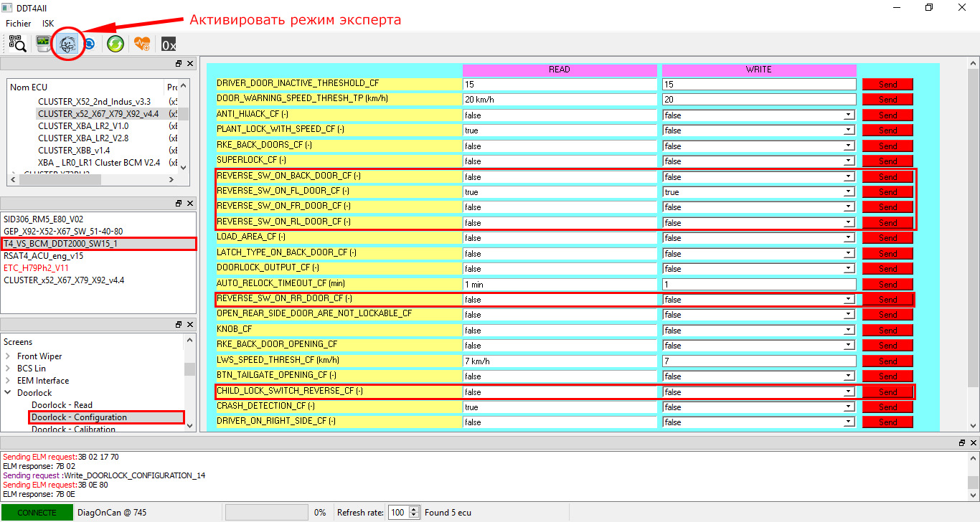Send LWS_SPEED_THRESH_CF value

[x=887, y=361]
